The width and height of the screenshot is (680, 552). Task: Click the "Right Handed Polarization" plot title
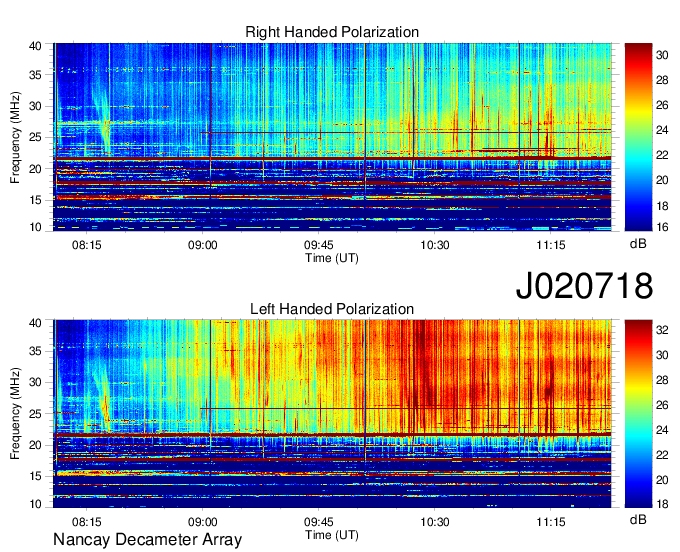click(332, 32)
